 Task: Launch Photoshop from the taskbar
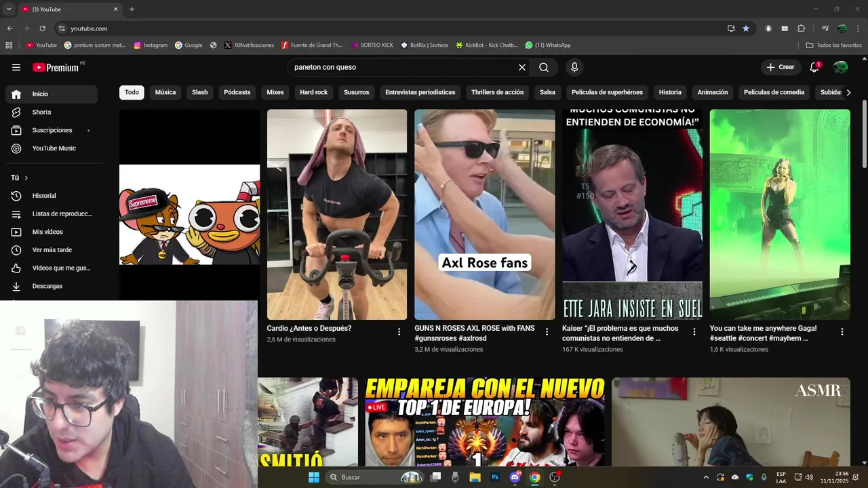[495, 477]
